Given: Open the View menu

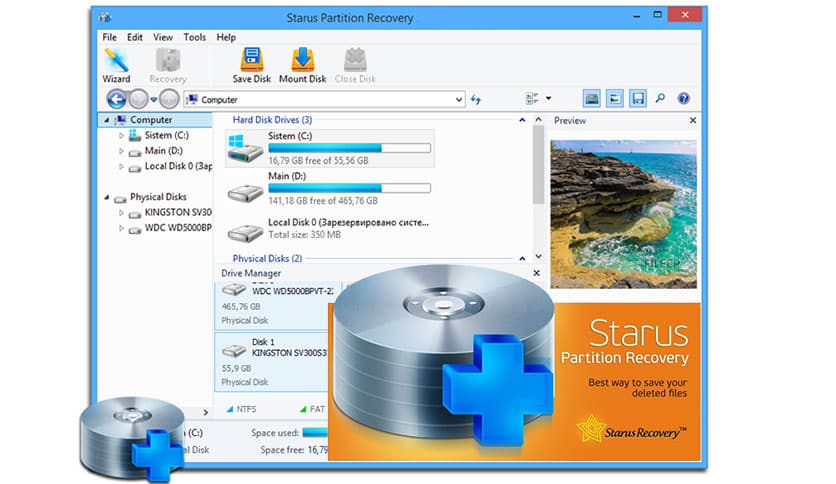Looking at the screenshot, I should click(x=163, y=37).
